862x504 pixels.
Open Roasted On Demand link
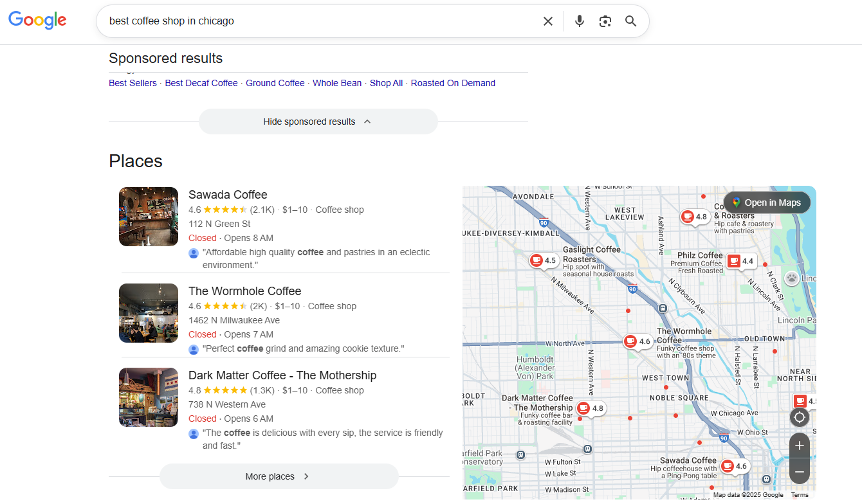click(453, 83)
